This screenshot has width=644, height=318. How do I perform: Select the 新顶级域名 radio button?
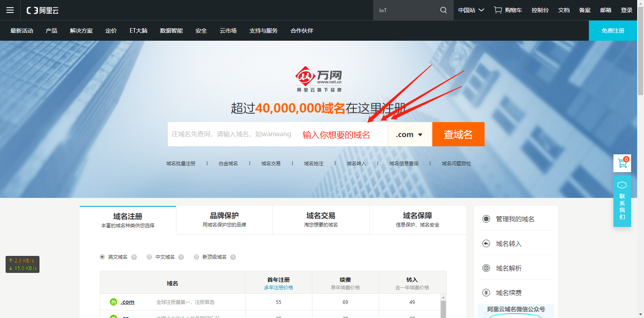(196, 257)
